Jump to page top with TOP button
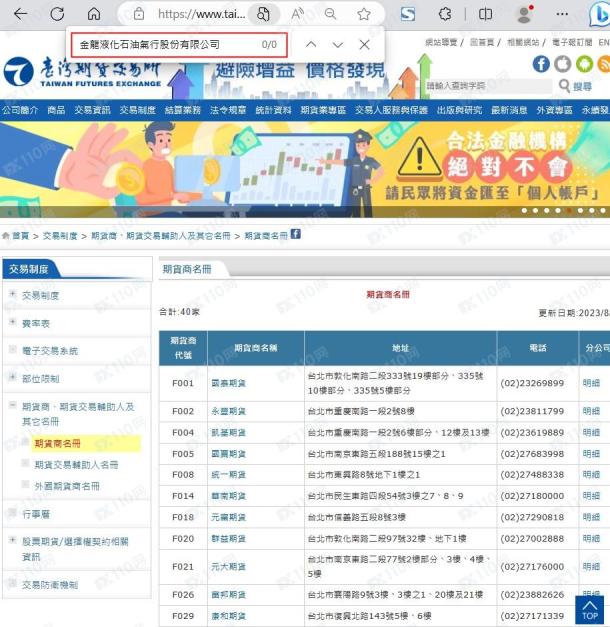The image size is (610, 627). tap(590, 609)
